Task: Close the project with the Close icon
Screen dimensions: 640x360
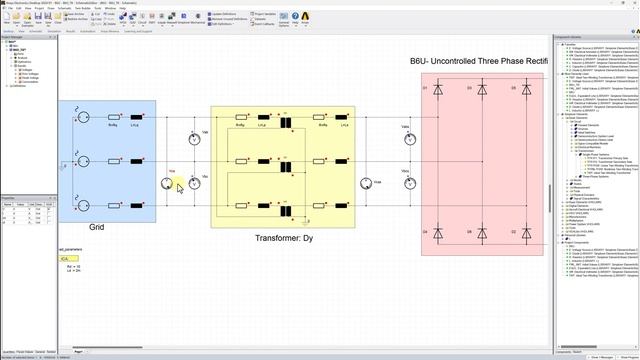Action: tap(58, 18)
